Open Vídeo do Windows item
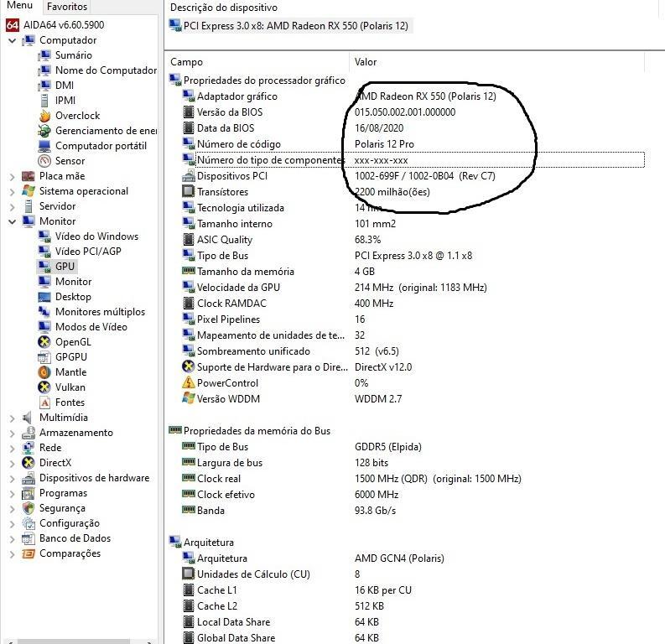The height and width of the screenshot is (644, 665). (x=96, y=236)
